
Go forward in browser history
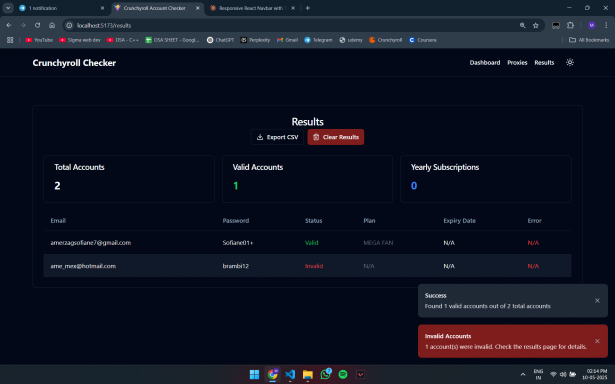[23, 25]
